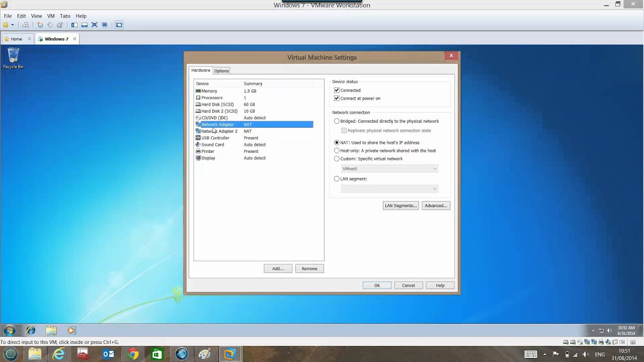Open Outlook from host taskbar
Viewport: 644px width, 362px height.
[x=108, y=354]
